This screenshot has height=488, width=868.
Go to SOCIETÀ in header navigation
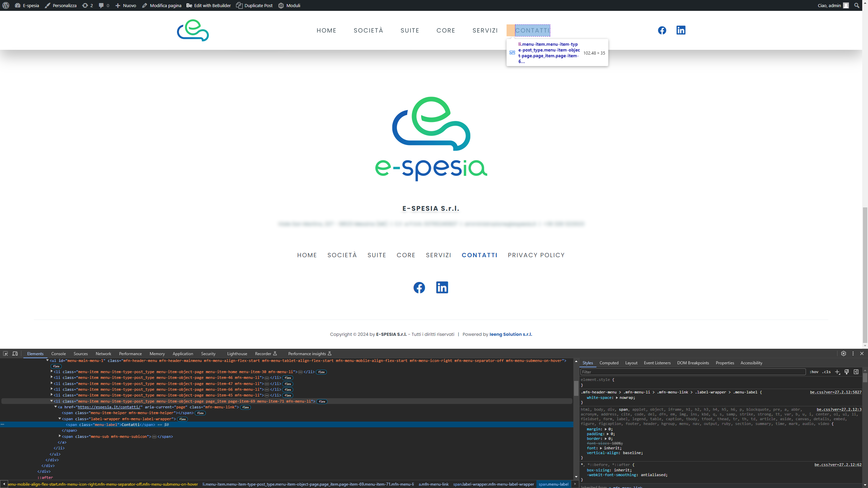369,30
